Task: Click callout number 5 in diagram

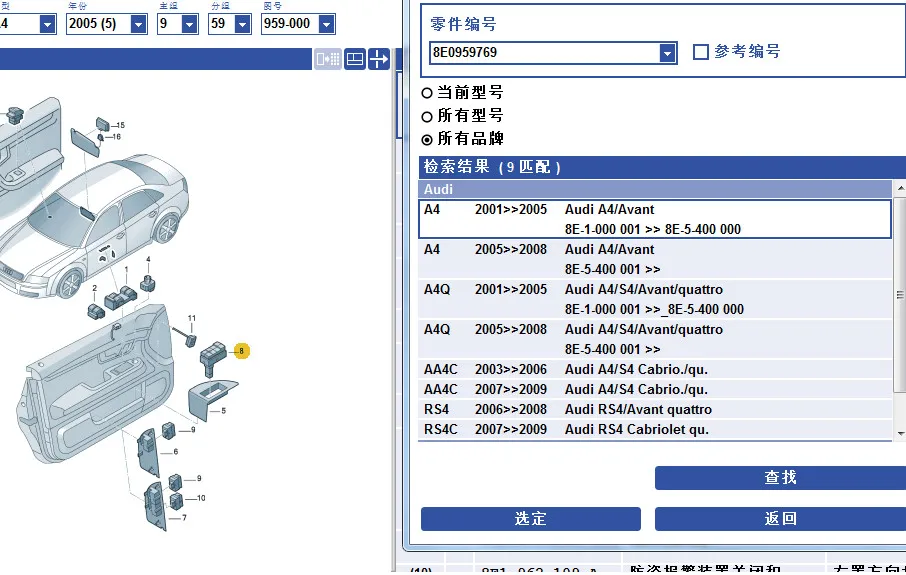Action: click(224, 411)
